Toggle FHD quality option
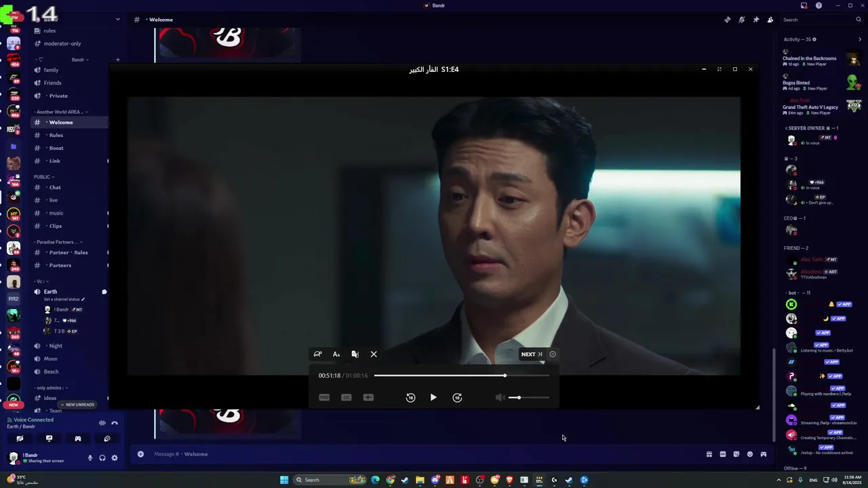Screen dimensions: 868x488 324,397
